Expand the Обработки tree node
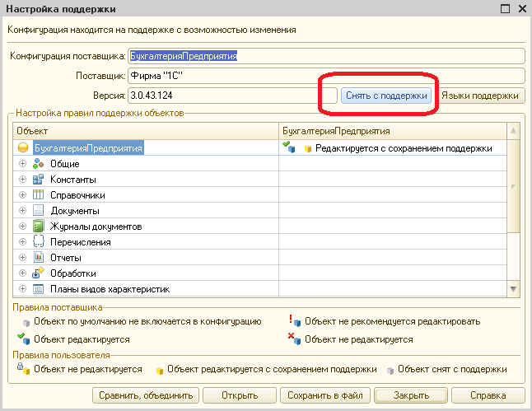 click(x=23, y=273)
